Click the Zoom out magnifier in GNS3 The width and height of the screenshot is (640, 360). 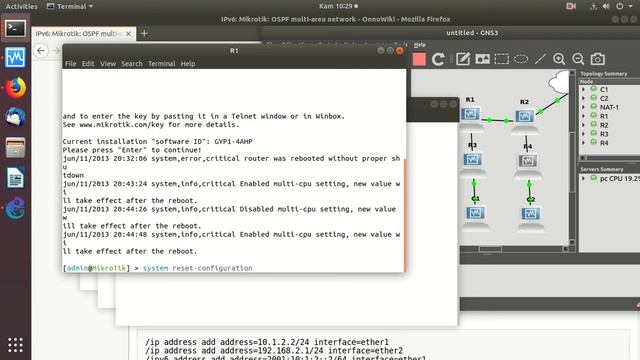pos(578,59)
